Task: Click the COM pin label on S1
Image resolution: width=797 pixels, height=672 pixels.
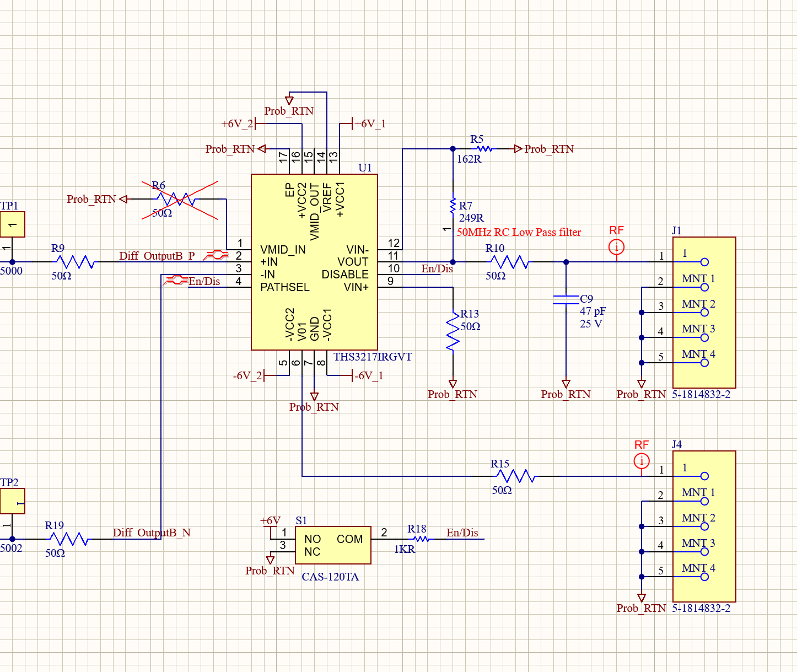Action: tap(349, 539)
